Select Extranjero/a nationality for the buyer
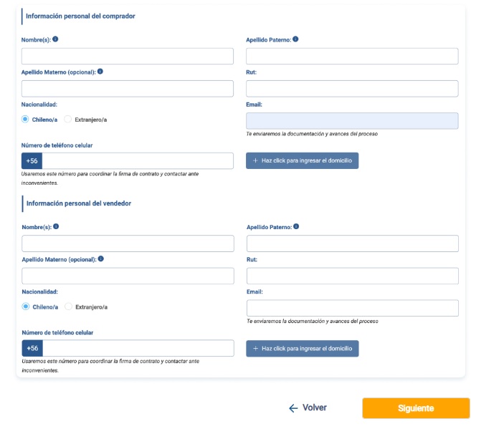Image resolution: width=504 pixels, height=439 pixels. pyautogui.click(x=68, y=120)
